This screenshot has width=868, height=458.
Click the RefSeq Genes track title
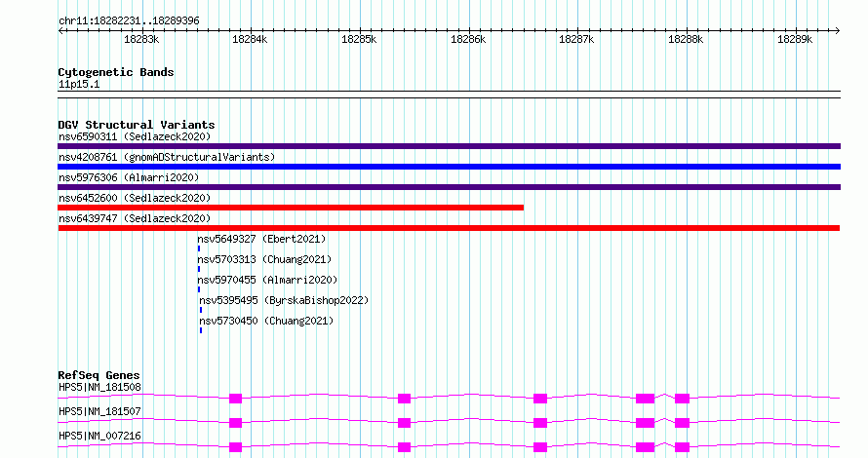(99, 375)
